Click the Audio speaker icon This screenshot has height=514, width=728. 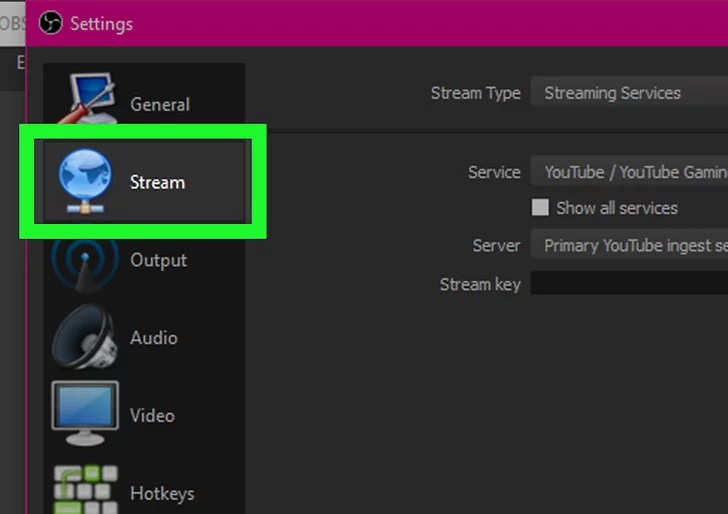[x=84, y=338]
